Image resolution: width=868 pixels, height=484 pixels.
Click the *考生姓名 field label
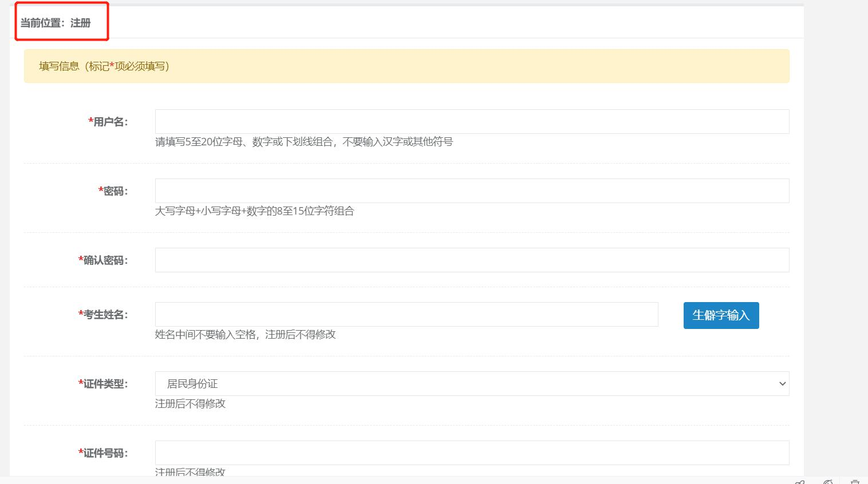(x=103, y=315)
